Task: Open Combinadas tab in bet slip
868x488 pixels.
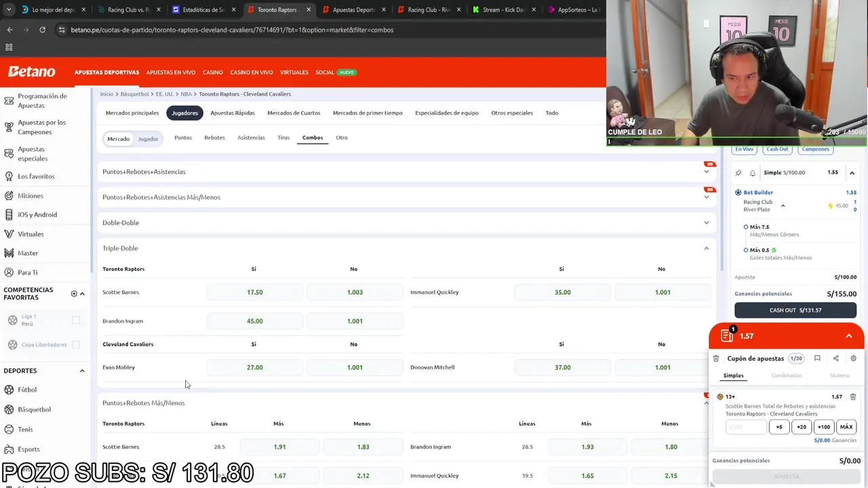Action: click(x=787, y=375)
